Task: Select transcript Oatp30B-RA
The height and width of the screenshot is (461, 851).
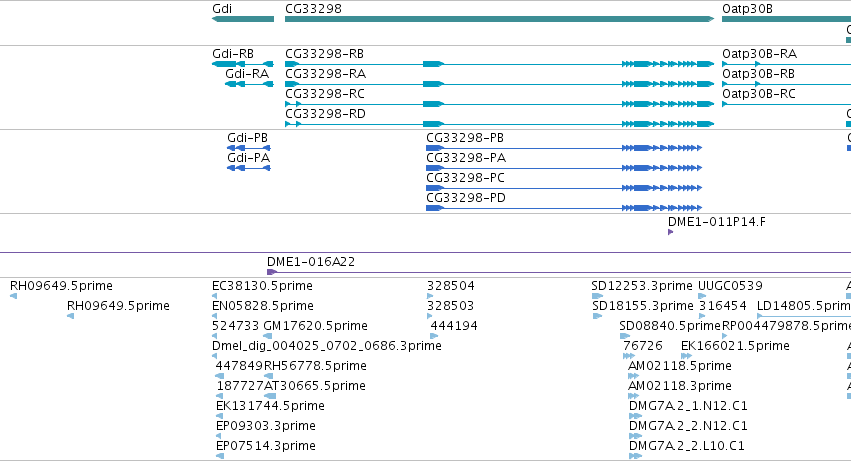Action: (759, 54)
